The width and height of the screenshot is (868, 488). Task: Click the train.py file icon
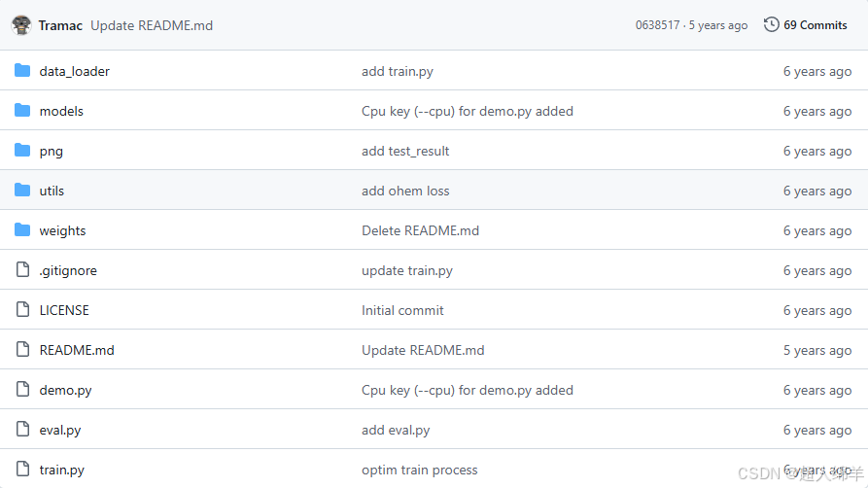tap(22, 470)
